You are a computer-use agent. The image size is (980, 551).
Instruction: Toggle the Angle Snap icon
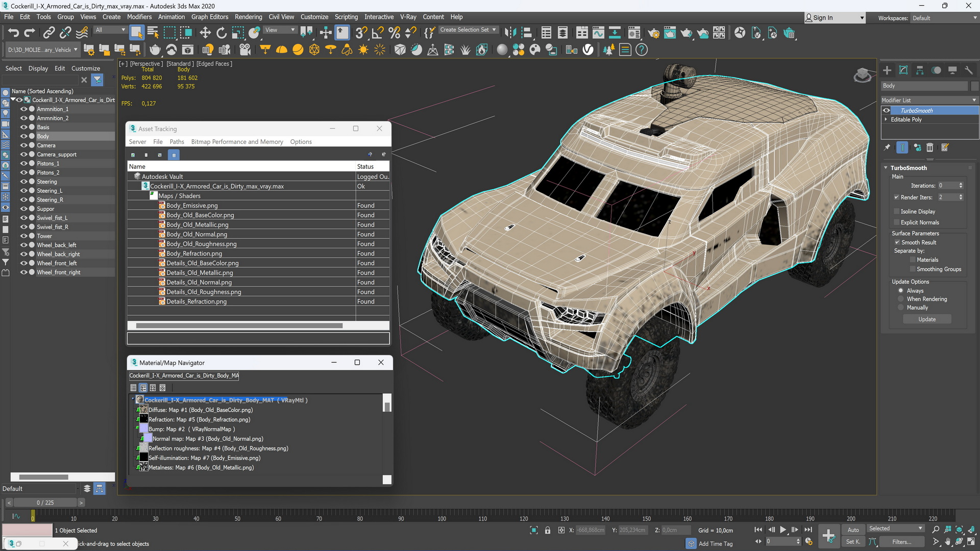coord(378,33)
